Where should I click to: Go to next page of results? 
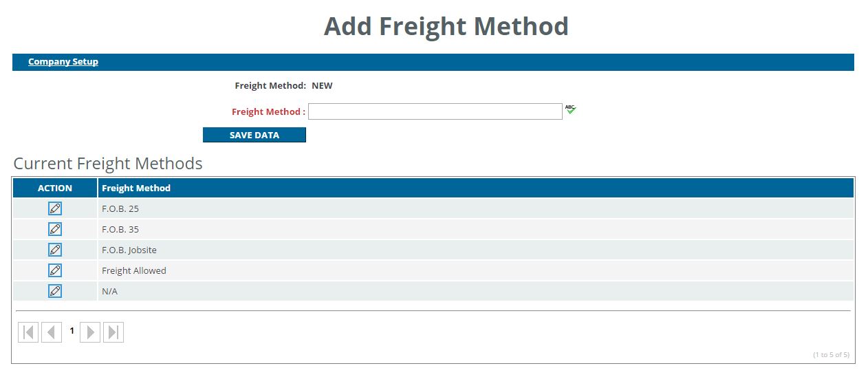pos(90,332)
